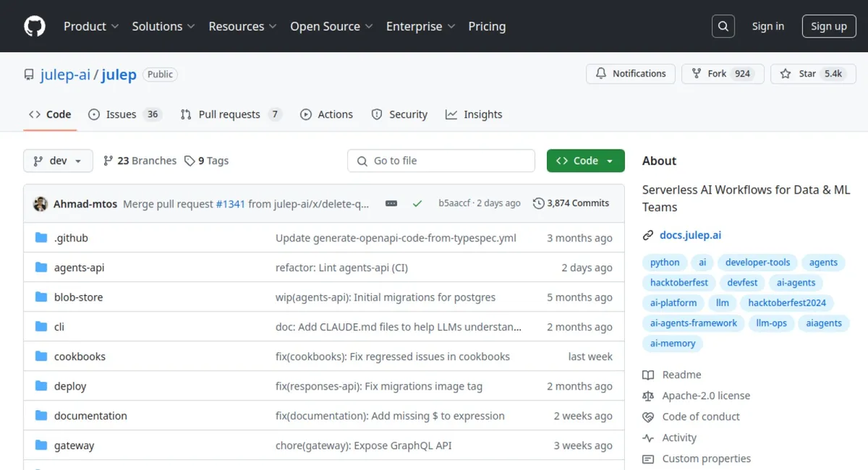
Task: Click the cli folder icon
Action: click(41, 327)
